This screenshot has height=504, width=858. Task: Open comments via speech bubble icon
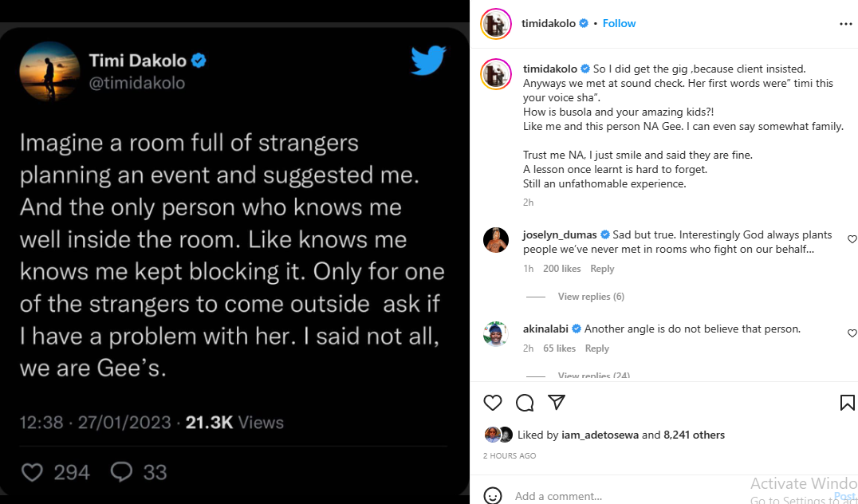pos(525,403)
